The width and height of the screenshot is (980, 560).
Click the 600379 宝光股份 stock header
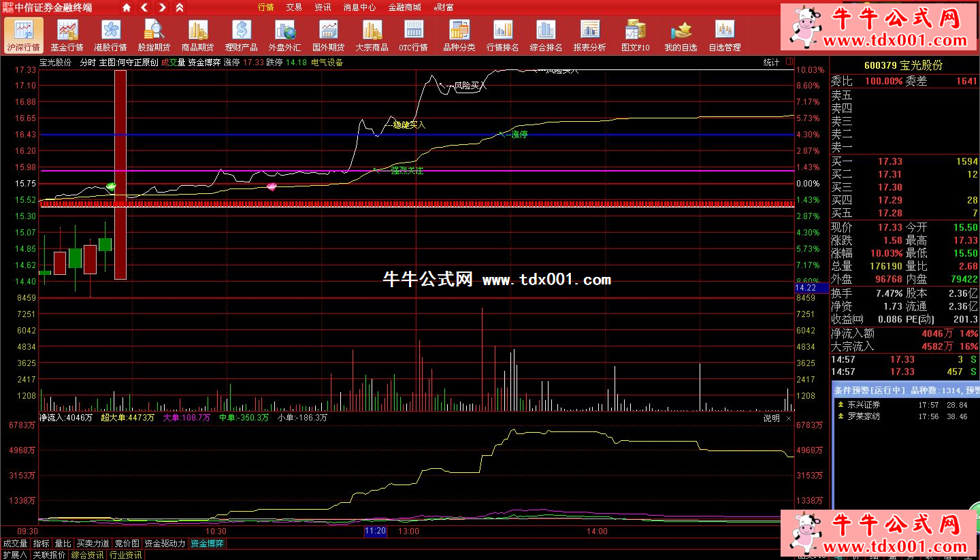coord(903,65)
